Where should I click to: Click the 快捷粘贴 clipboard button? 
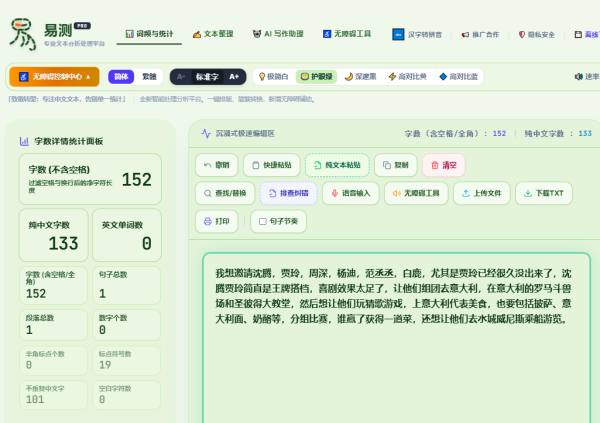coord(272,165)
